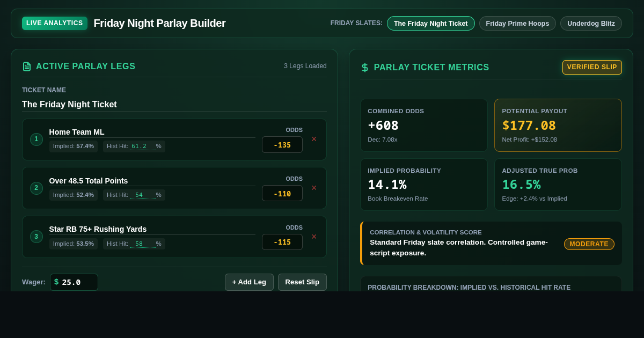Screen dimensions: 644x338
Task: Click the Edge: +2.4% vs Implied text
Action: (x=535, y=199)
